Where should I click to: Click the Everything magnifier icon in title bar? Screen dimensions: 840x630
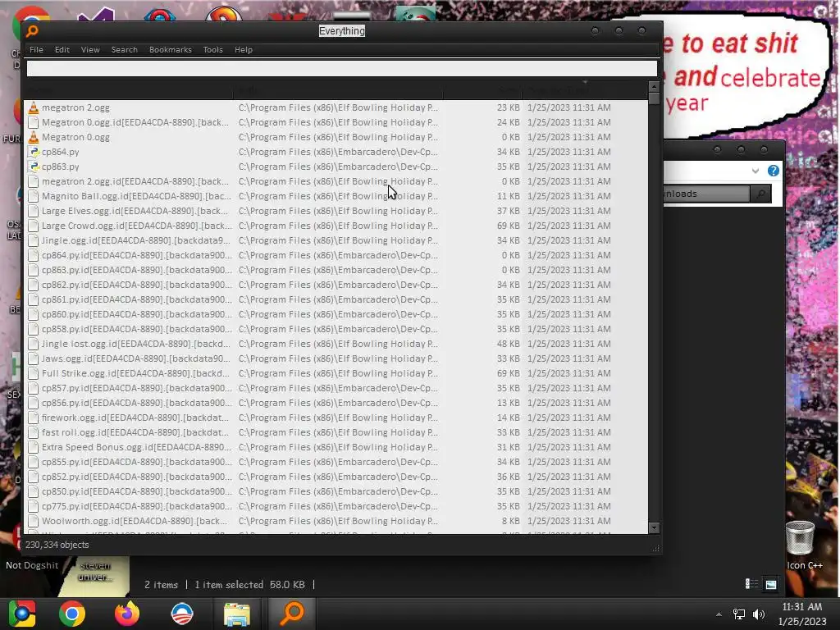pos(32,31)
